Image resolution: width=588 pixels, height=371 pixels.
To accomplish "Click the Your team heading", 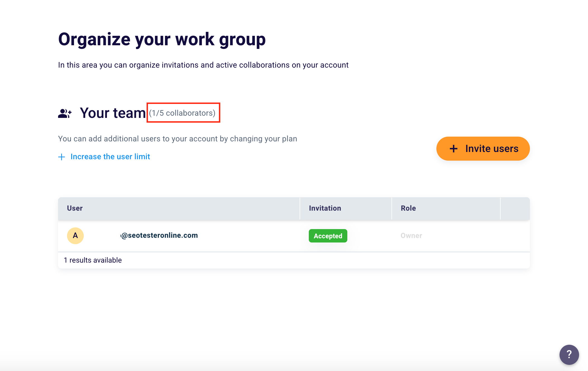I will point(113,113).
